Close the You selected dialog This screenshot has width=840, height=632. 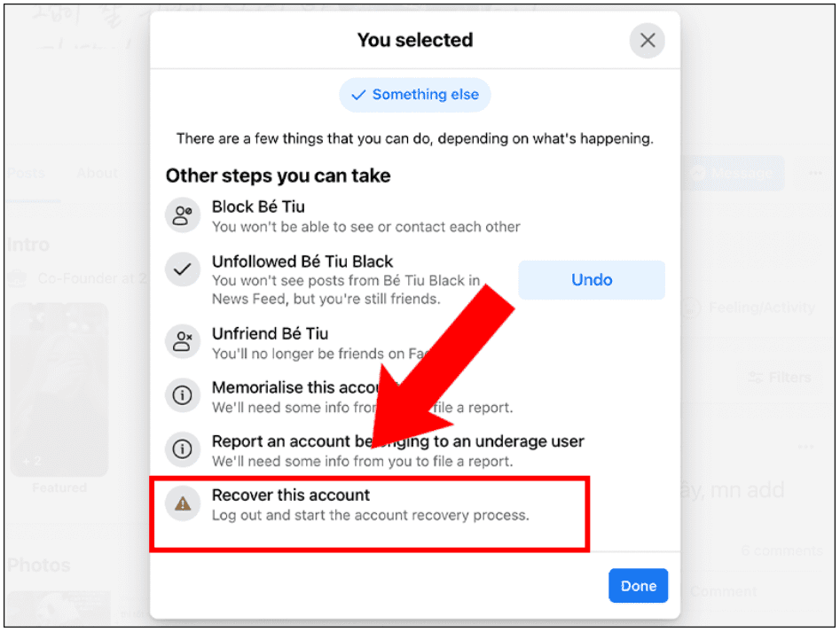(x=648, y=40)
